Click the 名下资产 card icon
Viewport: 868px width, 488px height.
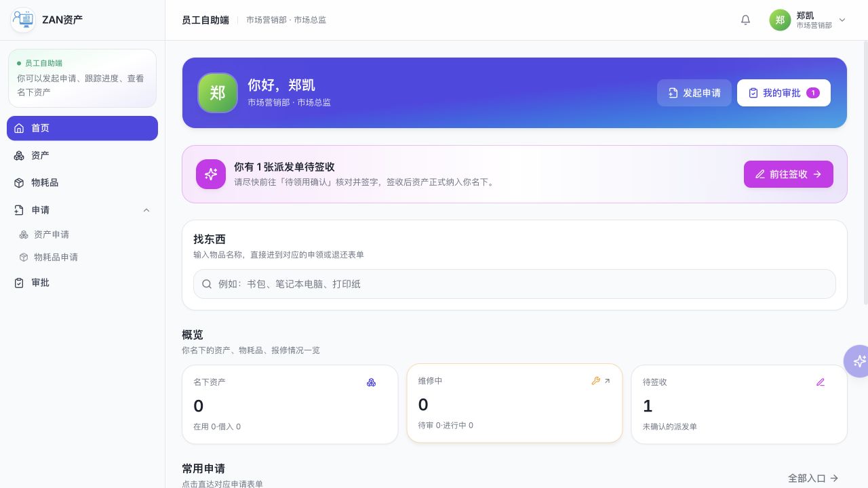371,382
